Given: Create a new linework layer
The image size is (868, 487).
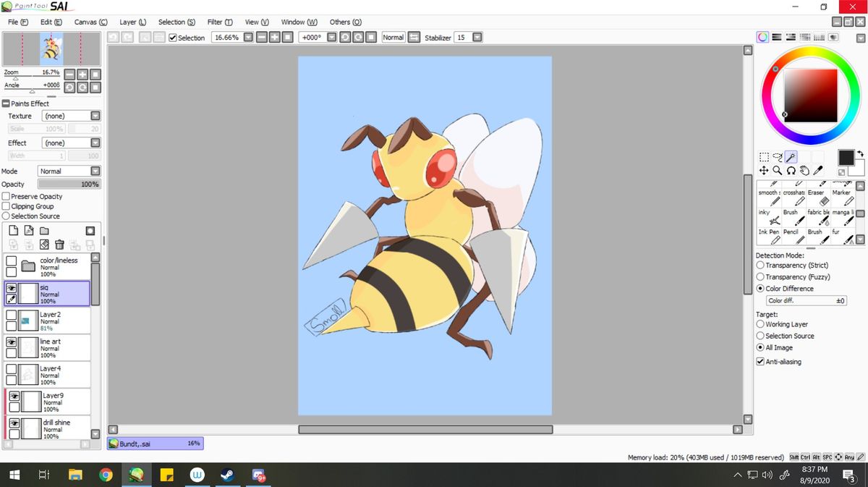Looking at the screenshot, I should coord(29,231).
